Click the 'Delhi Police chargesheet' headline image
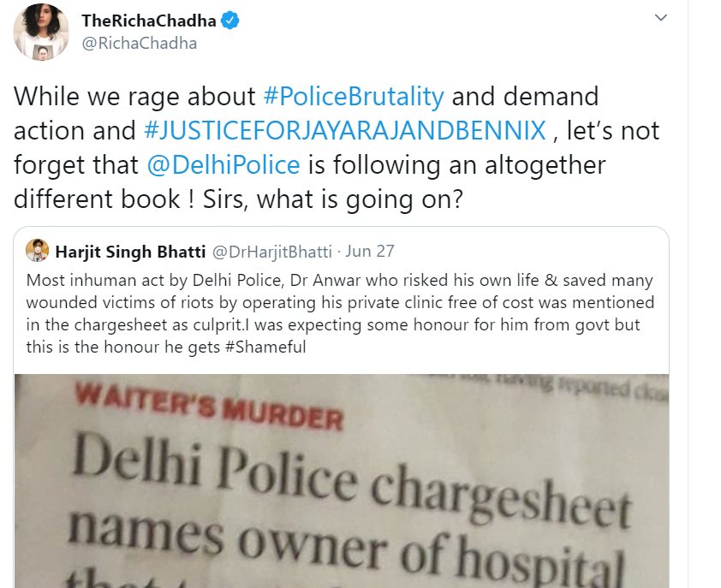The width and height of the screenshot is (721, 588). coord(352,481)
